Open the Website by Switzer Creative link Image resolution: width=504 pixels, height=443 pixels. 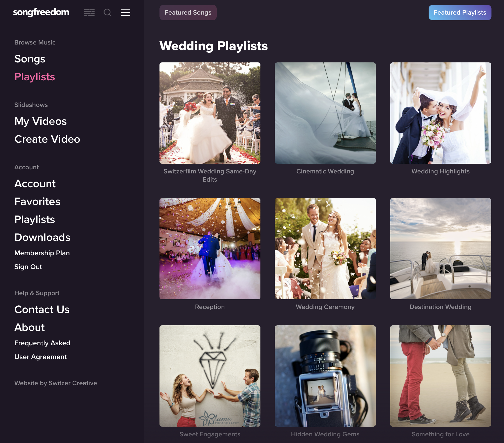click(56, 383)
